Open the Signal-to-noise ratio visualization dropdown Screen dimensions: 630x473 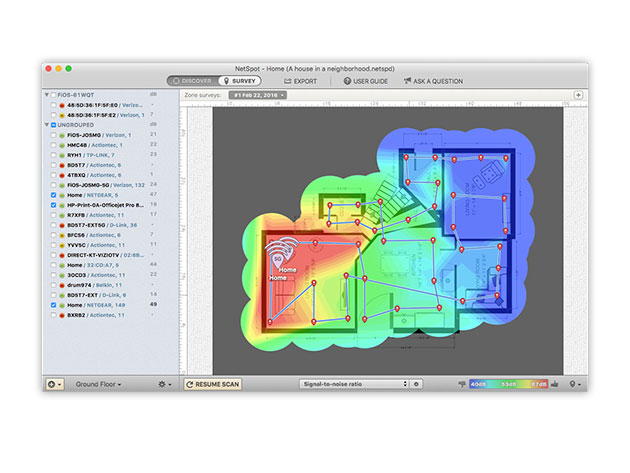[x=353, y=384]
